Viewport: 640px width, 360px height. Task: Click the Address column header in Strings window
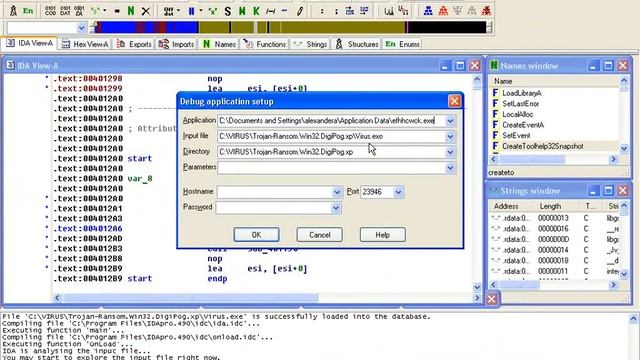point(506,207)
